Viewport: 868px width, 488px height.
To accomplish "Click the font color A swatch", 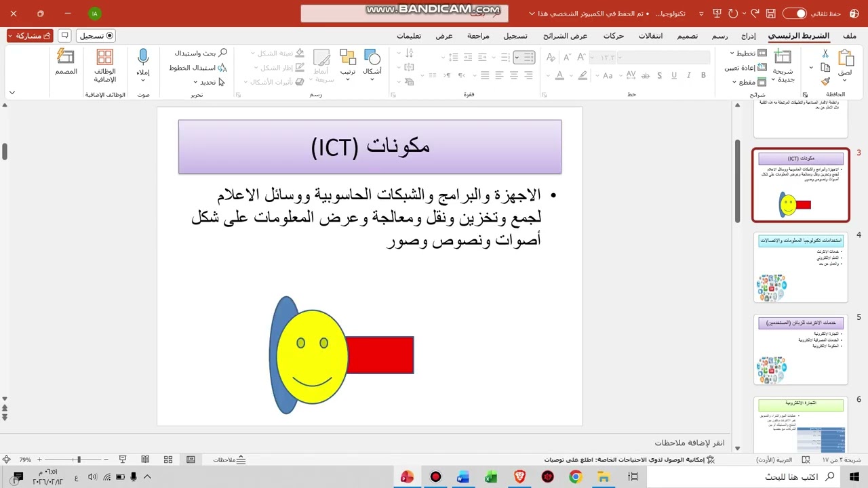I will click(x=560, y=75).
